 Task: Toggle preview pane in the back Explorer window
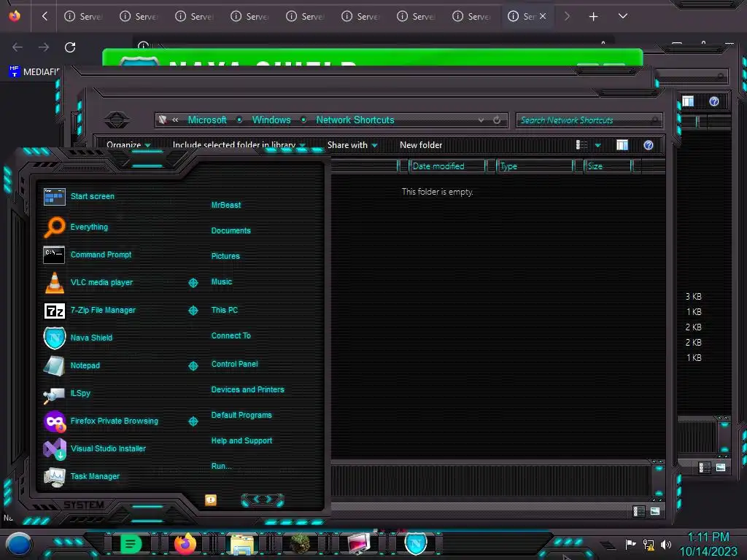tap(688, 101)
